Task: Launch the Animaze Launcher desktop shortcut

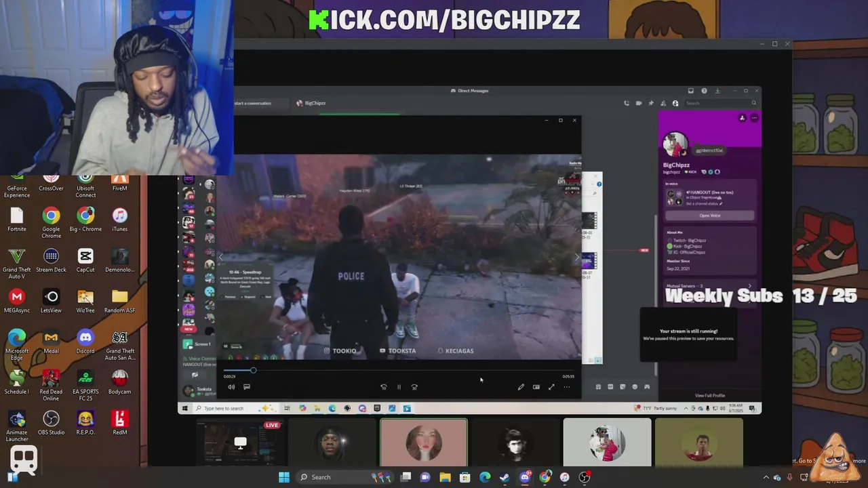Action: (17, 426)
